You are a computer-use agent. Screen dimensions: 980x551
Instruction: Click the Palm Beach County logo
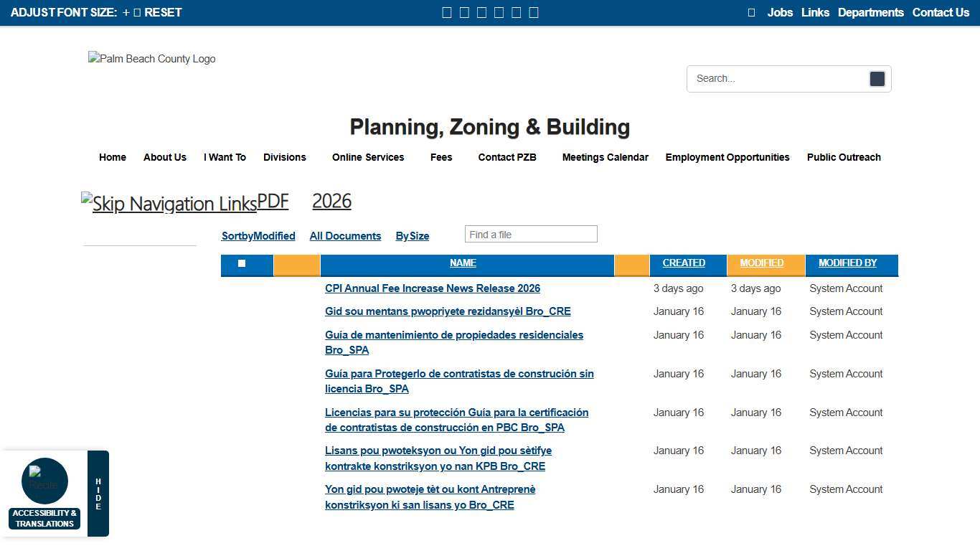pyautogui.click(x=152, y=59)
